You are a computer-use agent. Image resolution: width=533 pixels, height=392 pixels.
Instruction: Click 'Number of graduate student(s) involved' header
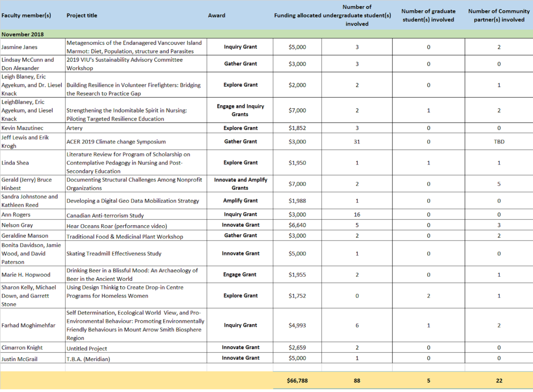428,15
